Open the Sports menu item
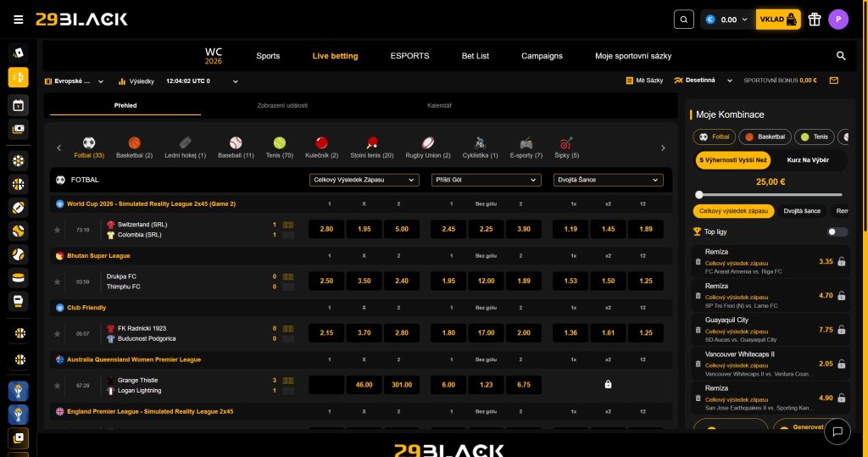The height and width of the screenshot is (457, 868). tap(268, 56)
